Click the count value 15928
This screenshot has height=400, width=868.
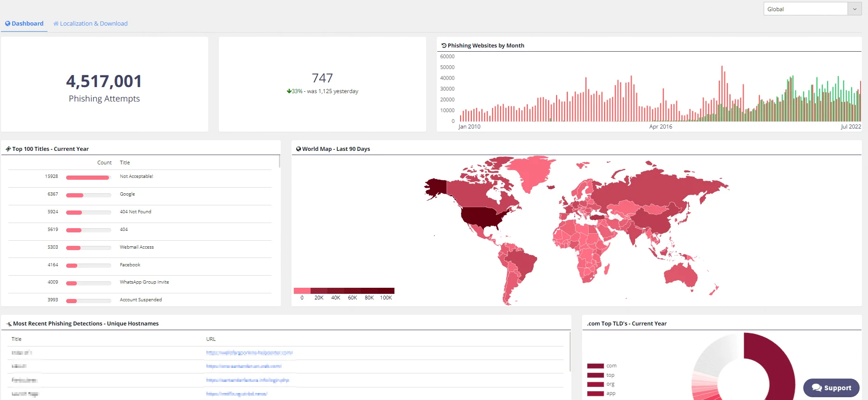click(51, 176)
